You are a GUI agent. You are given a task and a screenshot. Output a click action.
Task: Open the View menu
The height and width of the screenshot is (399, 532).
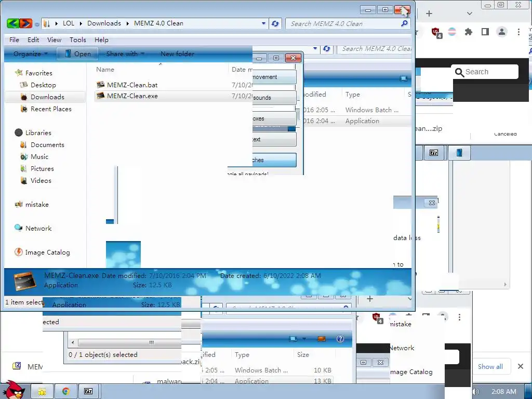(x=54, y=39)
